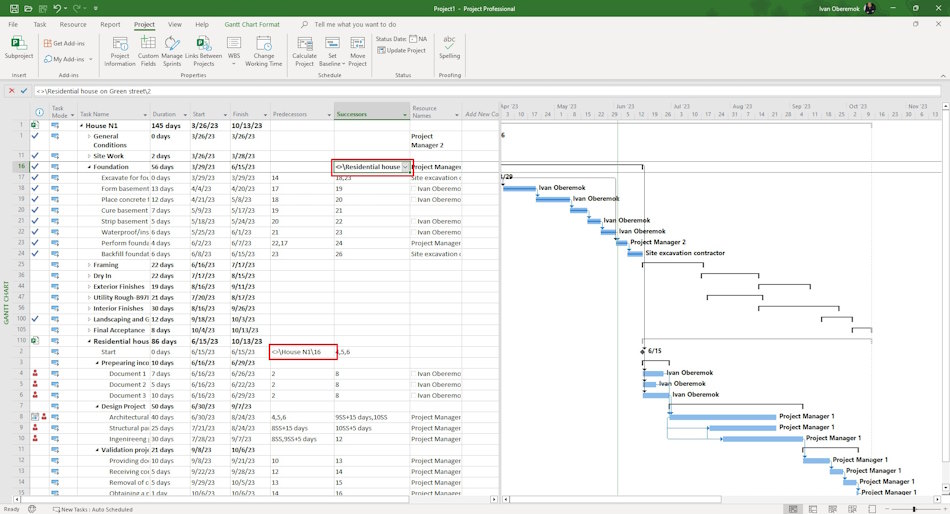Switch to Gantt Chart view in status bar
Viewport: 950px width, 514px height.
(x=793, y=509)
